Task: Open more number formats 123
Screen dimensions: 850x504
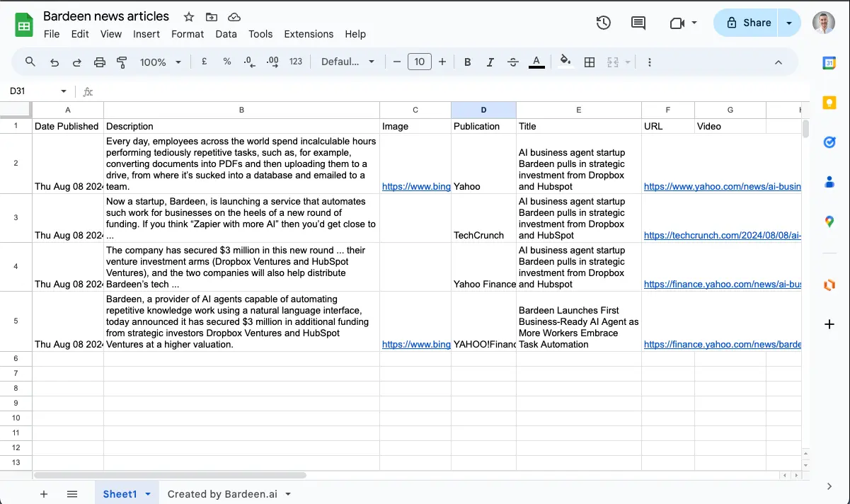Action: [296, 62]
